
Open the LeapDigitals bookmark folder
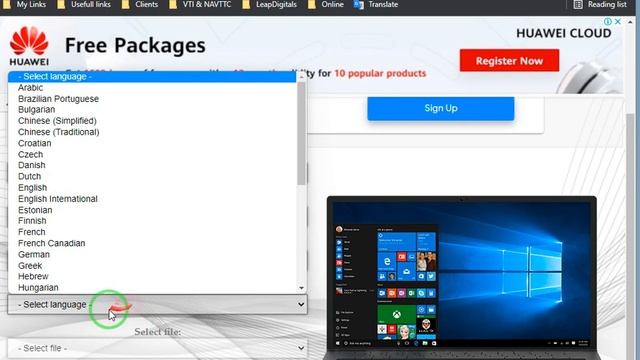coord(270,5)
